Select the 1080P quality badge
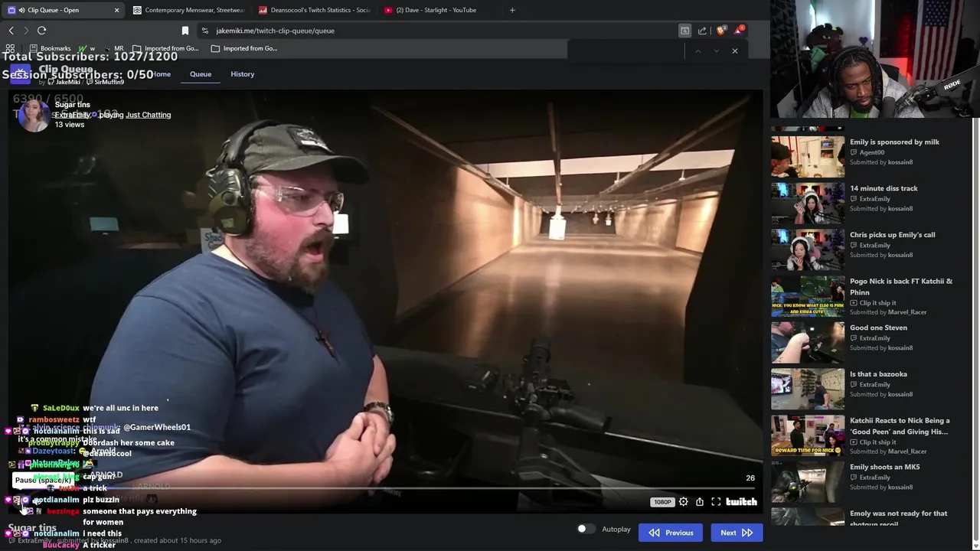Viewport: 980px width, 551px height. coord(662,502)
